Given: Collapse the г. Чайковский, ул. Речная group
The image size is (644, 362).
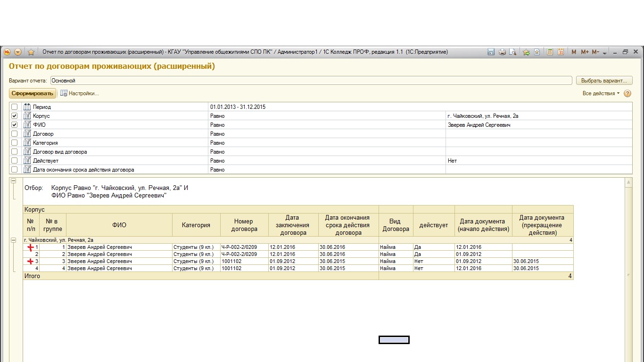Looking at the screenshot, I should pyautogui.click(x=13, y=240).
